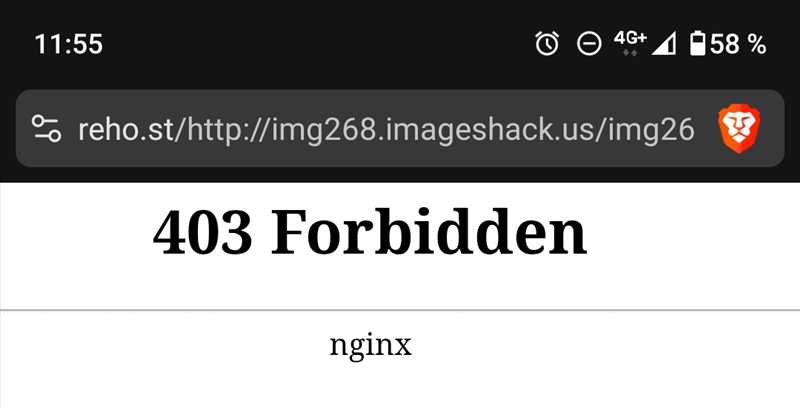
Task: Tap the 403 number in heading
Action: (202, 234)
